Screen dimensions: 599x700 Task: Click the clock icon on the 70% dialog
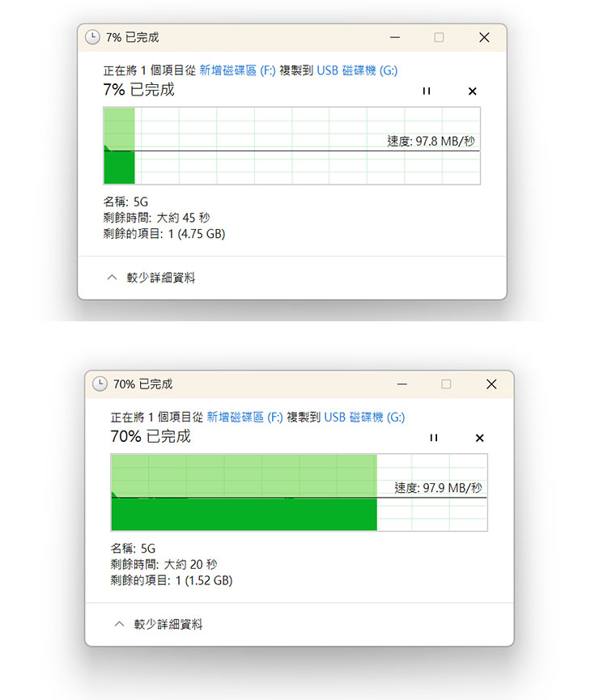click(99, 384)
